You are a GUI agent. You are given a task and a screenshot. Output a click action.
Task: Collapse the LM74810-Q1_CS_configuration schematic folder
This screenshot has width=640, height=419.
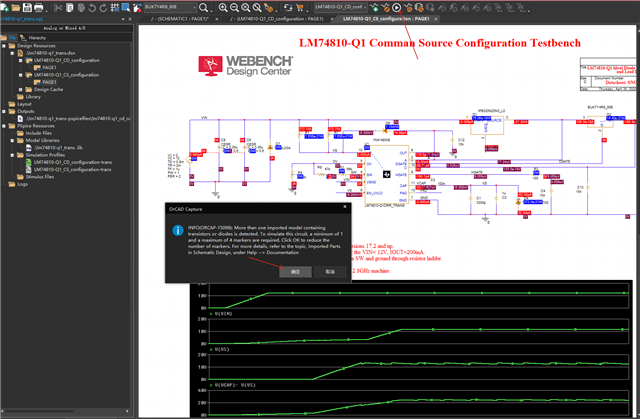[x=20, y=75]
